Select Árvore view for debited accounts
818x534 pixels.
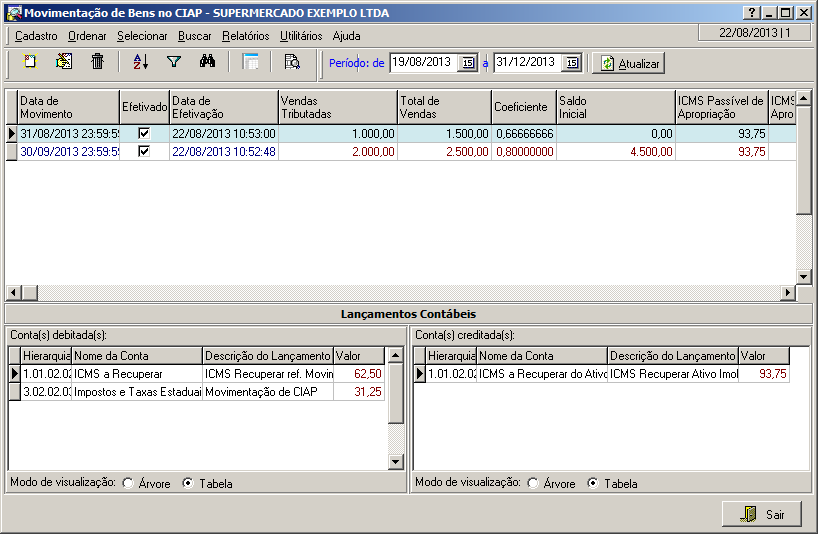pyautogui.click(x=128, y=484)
